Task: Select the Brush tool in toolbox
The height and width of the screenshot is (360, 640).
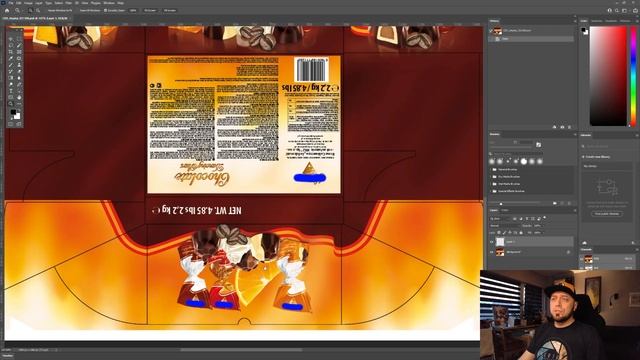Action: coord(11,65)
